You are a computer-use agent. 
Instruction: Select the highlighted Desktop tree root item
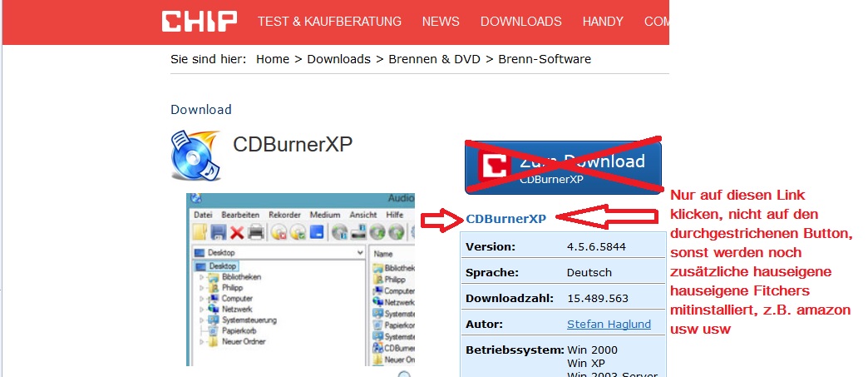217,266
